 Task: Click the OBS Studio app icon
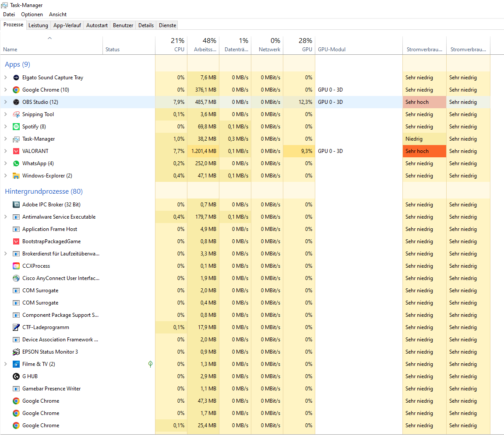coord(16,102)
